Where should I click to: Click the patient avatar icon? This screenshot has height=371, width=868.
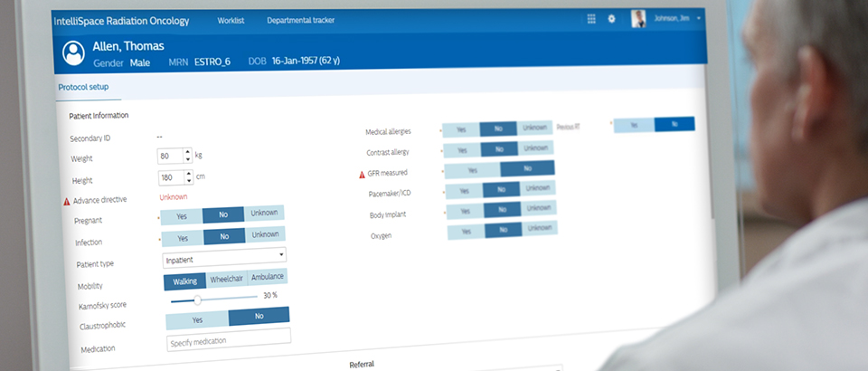74,52
